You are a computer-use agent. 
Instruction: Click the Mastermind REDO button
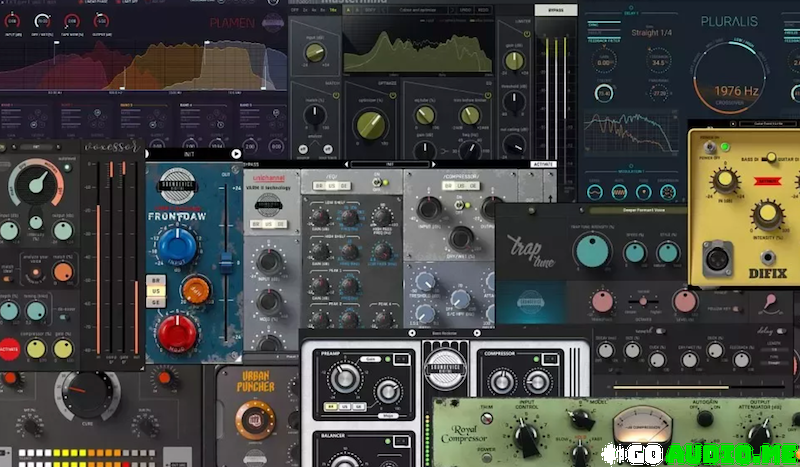point(483,10)
